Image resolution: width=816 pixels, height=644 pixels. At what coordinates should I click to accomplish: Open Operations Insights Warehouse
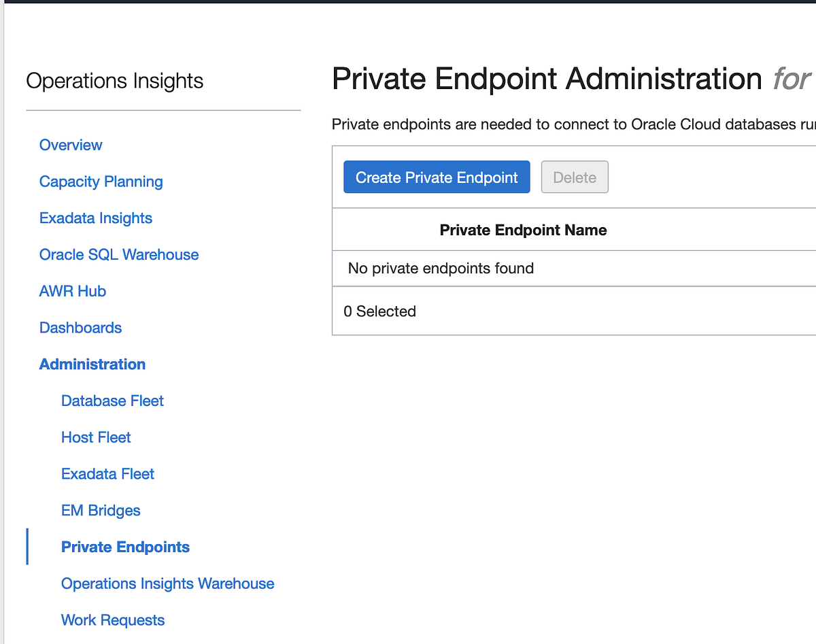click(x=167, y=583)
